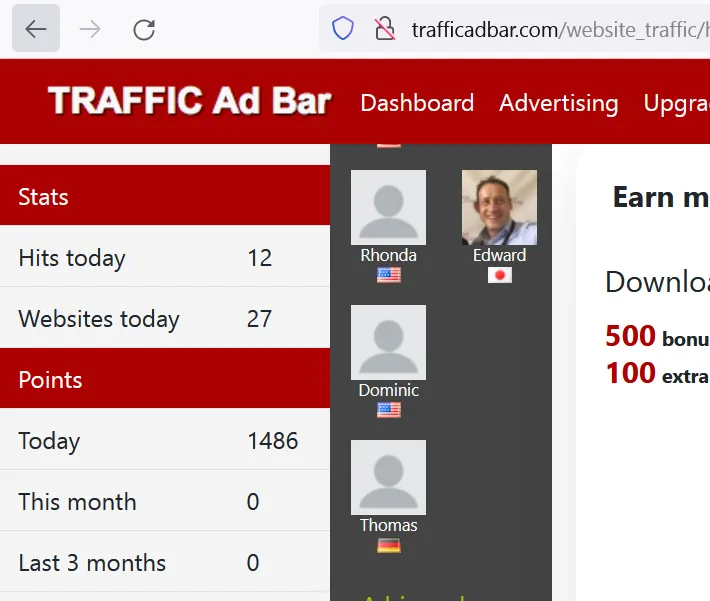Click the browser forward arrow button

(90, 29)
